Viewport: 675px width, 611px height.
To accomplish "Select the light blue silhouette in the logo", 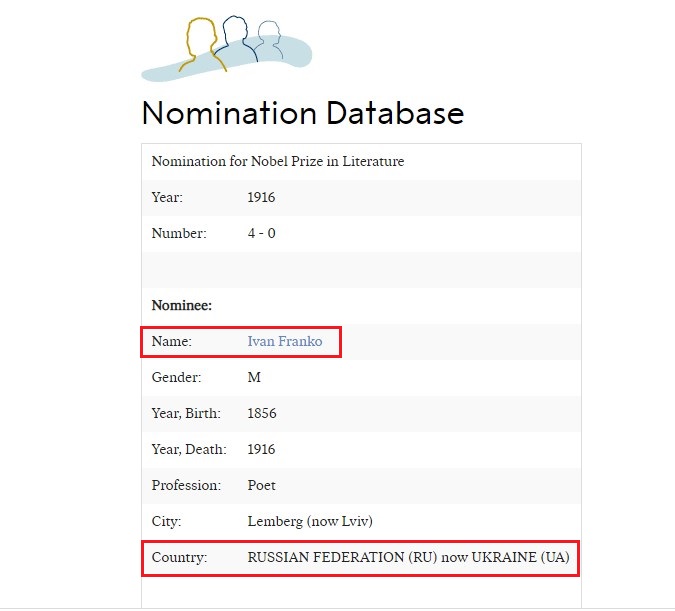I will [270, 40].
